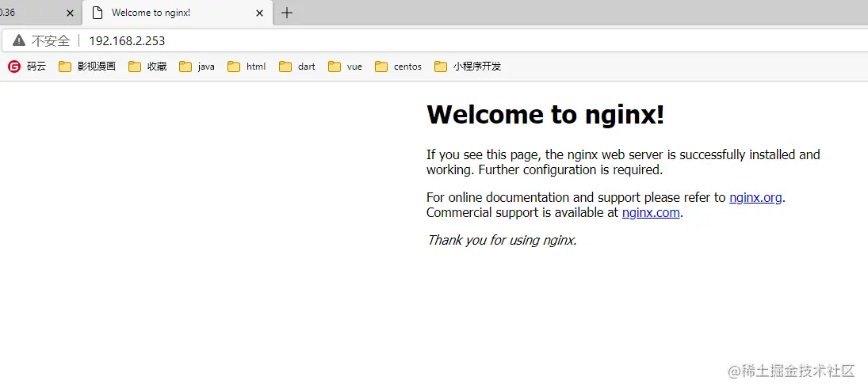
Task: Close the Welcome to nginx! tab
Action: pyautogui.click(x=259, y=13)
